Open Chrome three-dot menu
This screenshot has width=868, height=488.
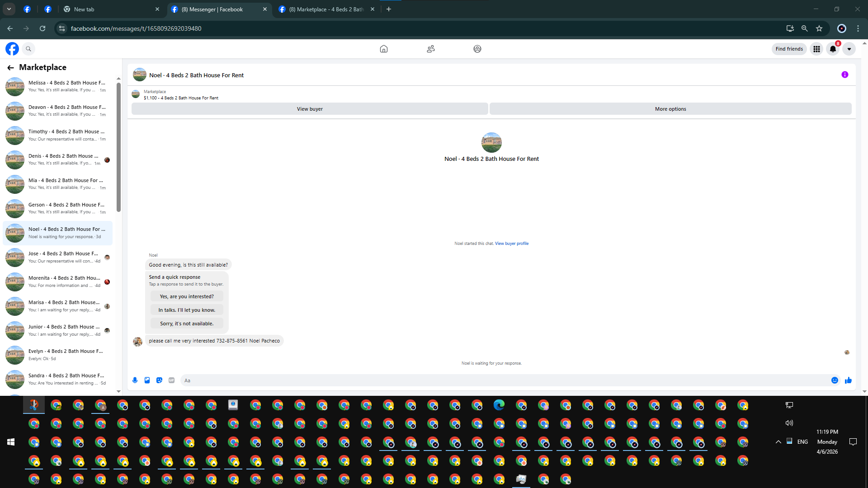pos(858,28)
